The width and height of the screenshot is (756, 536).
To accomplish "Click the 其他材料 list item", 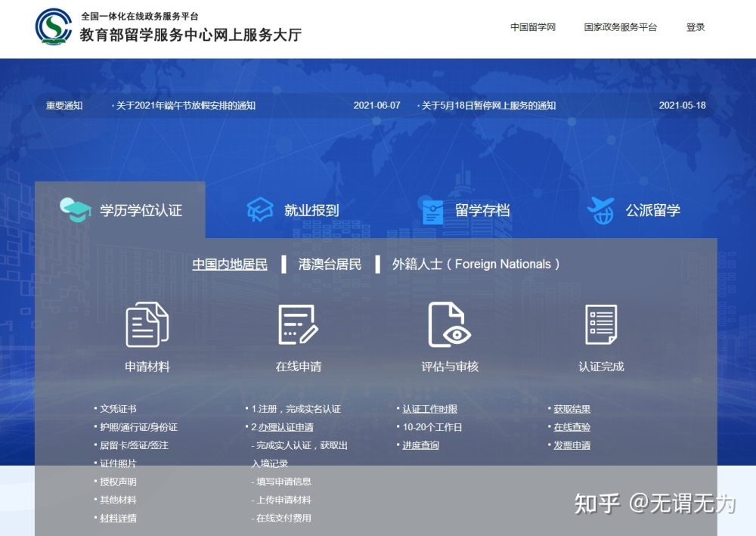I will [118, 500].
